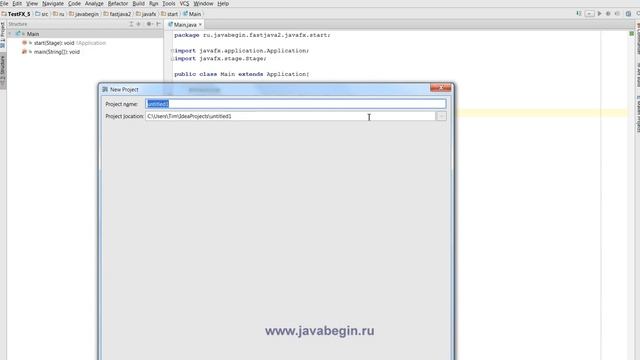The image size is (640, 360).
Task: Click the green code inspection indicator
Action: pyautogui.click(x=631, y=33)
